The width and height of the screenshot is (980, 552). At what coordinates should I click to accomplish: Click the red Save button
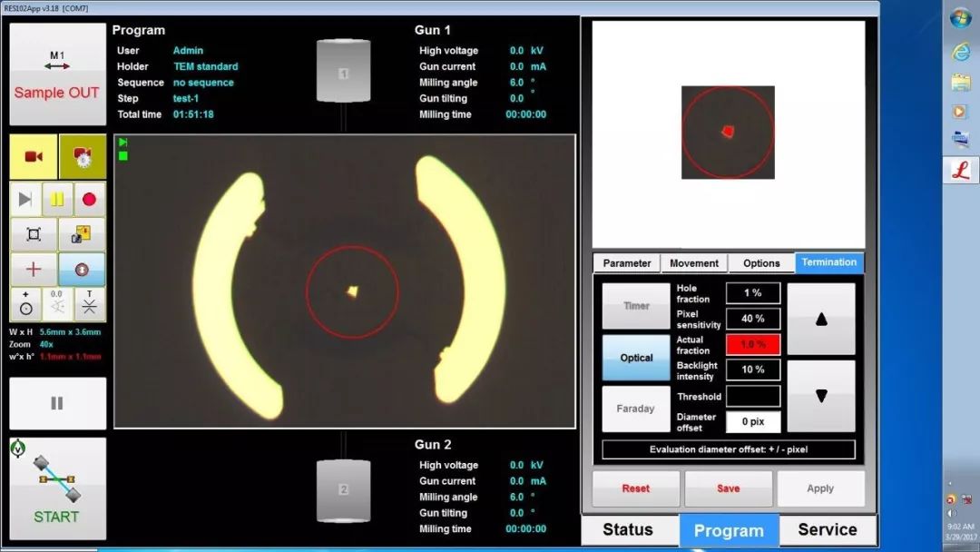[728, 488]
